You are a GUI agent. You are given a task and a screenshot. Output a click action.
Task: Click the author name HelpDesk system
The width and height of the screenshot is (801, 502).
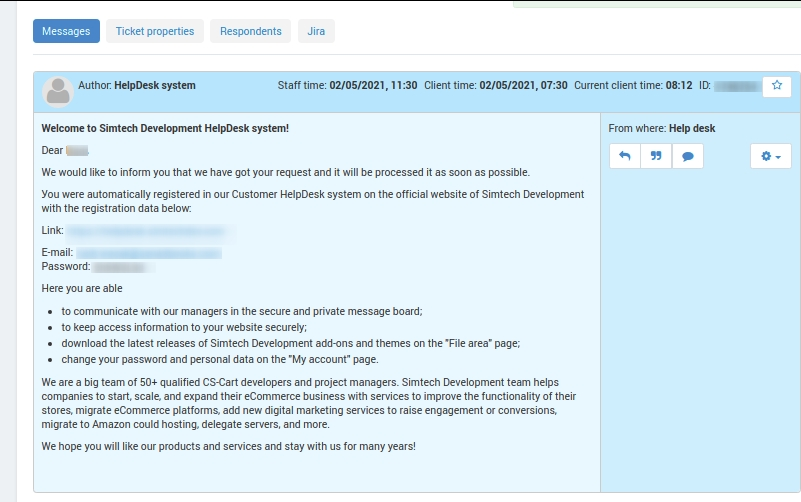tap(155, 85)
